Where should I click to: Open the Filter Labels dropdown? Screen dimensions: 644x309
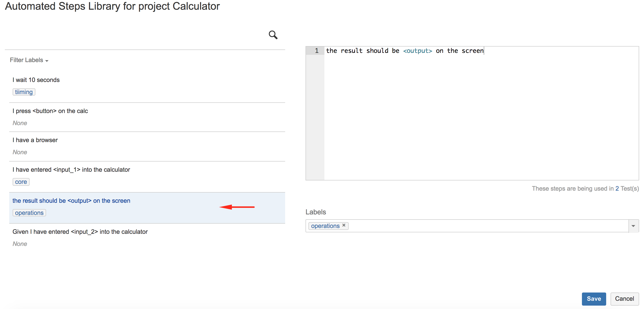click(x=29, y=60)
